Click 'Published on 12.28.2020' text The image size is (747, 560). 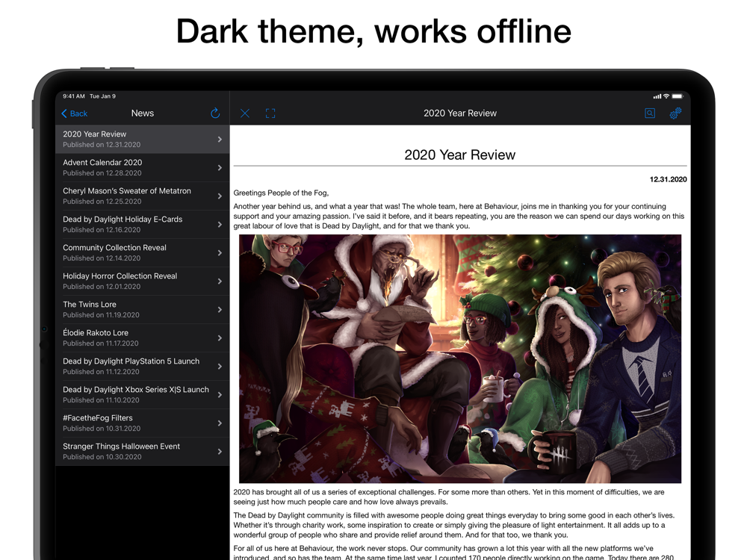(x=102, y=173)
